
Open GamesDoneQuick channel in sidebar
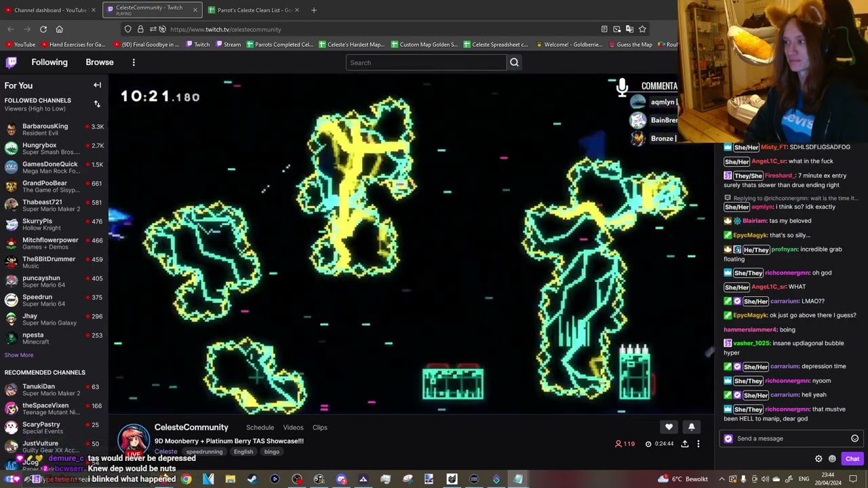(54, 167)
